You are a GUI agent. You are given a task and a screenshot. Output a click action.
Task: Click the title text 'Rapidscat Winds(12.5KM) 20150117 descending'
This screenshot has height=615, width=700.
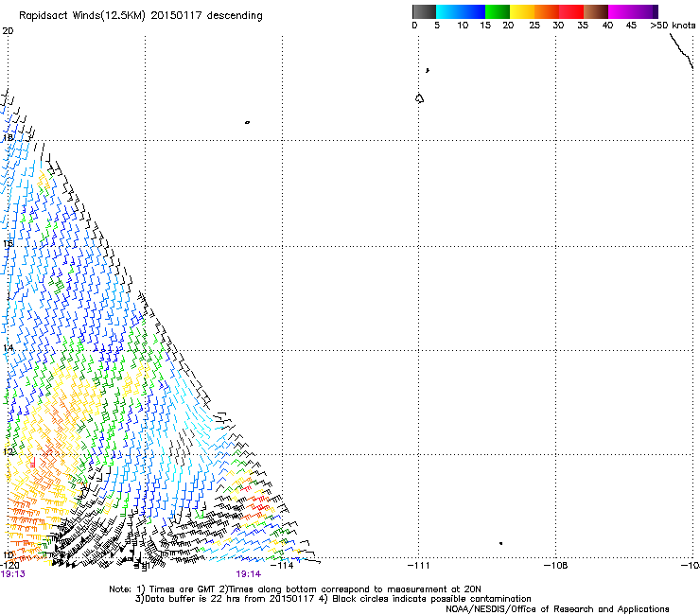point(141,16)
